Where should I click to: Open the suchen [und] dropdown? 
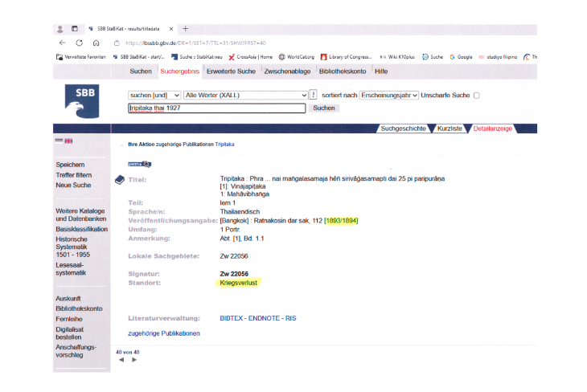point(154,96)
